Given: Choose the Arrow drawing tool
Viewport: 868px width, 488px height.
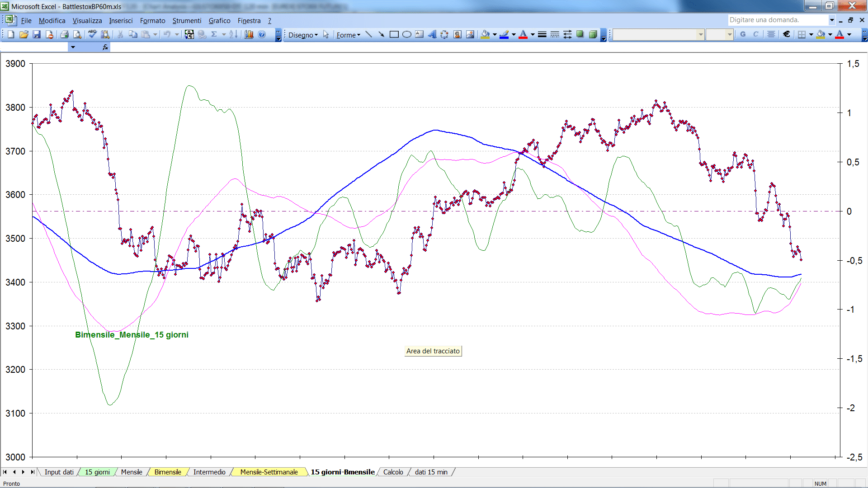Looking at the screenshot, I should tap(381, 34).
